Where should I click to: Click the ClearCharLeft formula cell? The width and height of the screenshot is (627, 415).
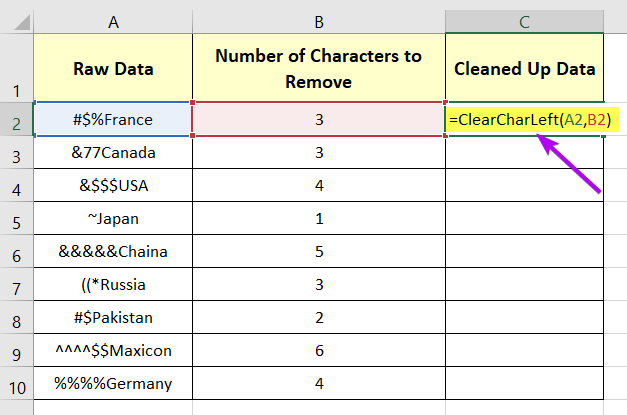coord(524,119)
